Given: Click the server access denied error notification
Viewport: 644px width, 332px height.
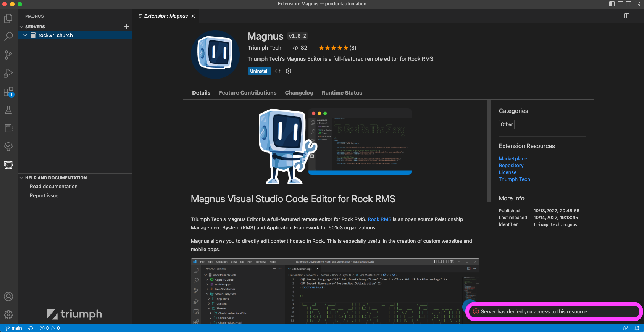Looking at the screenshot, I should click(x=554, y=312).
